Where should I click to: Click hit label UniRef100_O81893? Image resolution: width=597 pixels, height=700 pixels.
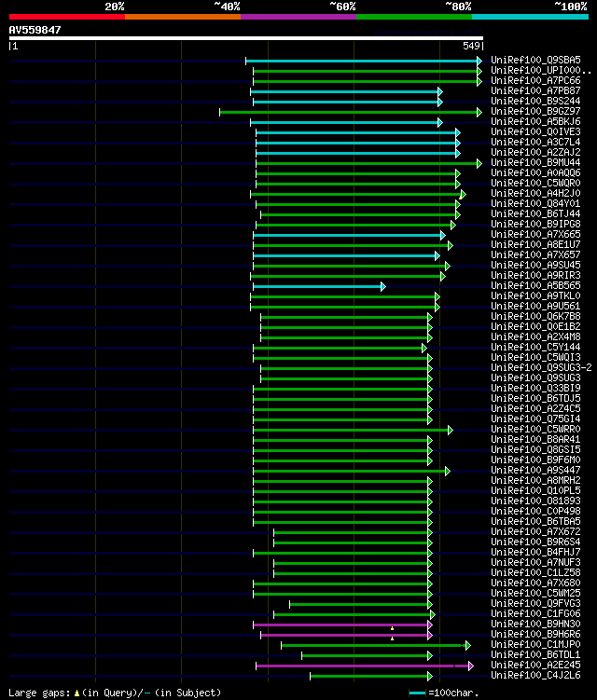[x=535, y=501]
